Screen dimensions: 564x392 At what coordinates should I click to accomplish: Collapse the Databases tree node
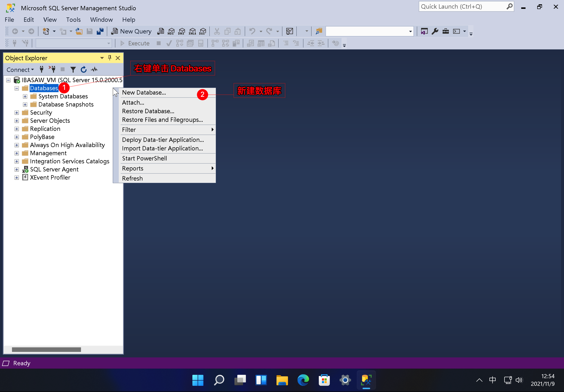pos(17,88)
